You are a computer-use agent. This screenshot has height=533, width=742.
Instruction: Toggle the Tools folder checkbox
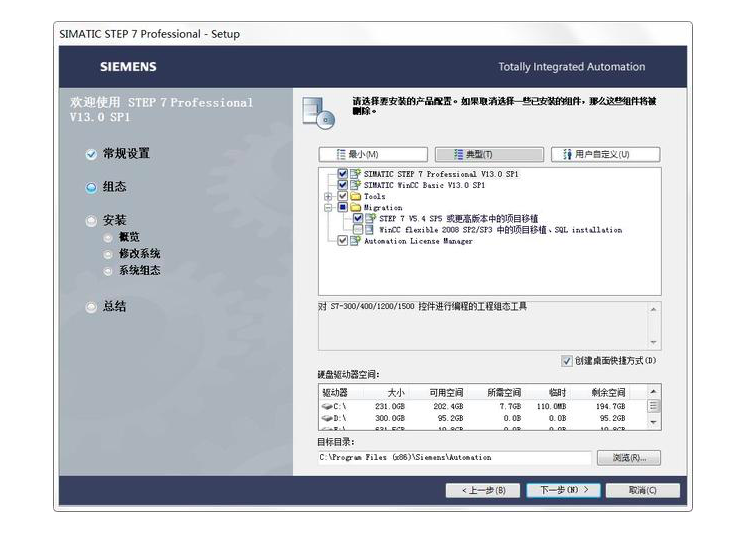click(343, 196)
